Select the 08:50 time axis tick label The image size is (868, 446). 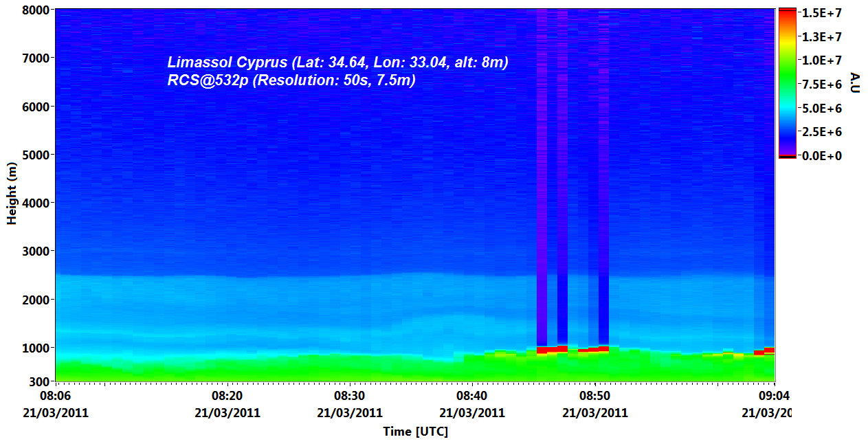tap(594, 397)
